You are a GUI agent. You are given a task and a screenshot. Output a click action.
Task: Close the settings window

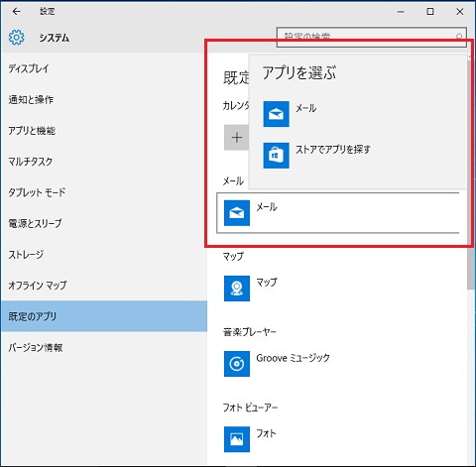459,12
